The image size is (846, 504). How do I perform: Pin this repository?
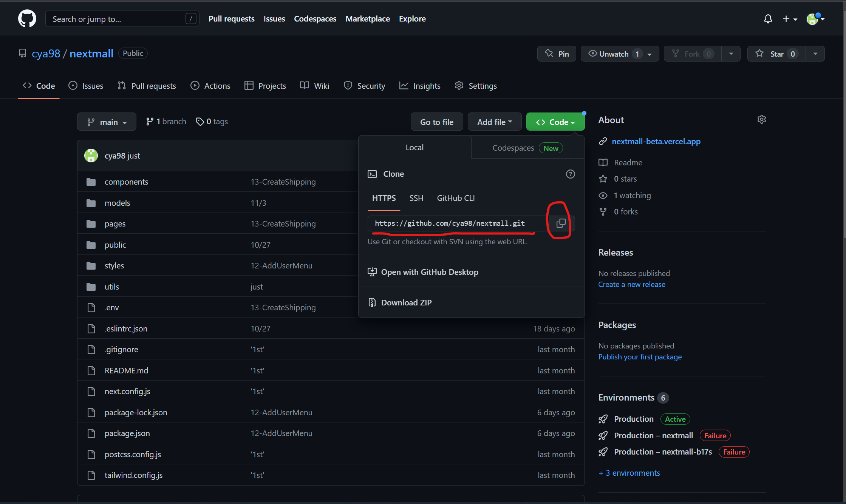(557, 54)
